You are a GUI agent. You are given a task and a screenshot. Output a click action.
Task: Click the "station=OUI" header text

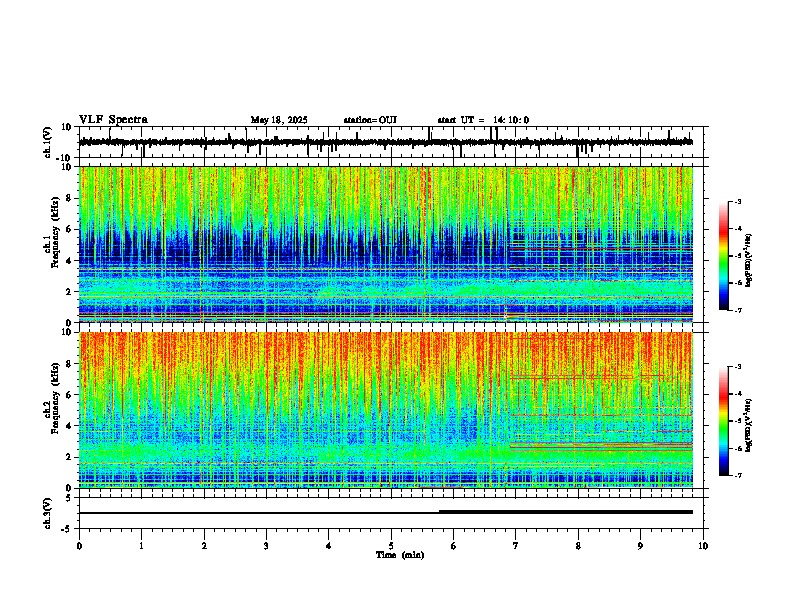(370, 120)
